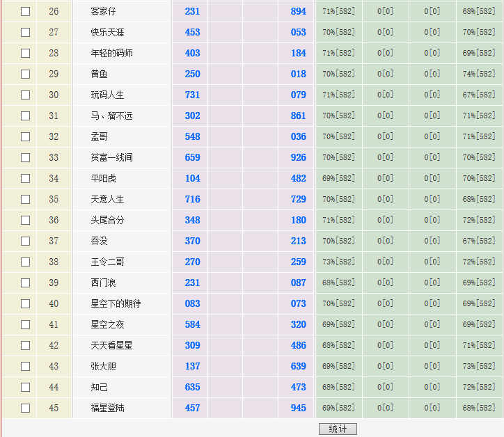504x437 pixels.
Task: Check the checkbox for row 45 福星登陆
Action: (26, 408)
